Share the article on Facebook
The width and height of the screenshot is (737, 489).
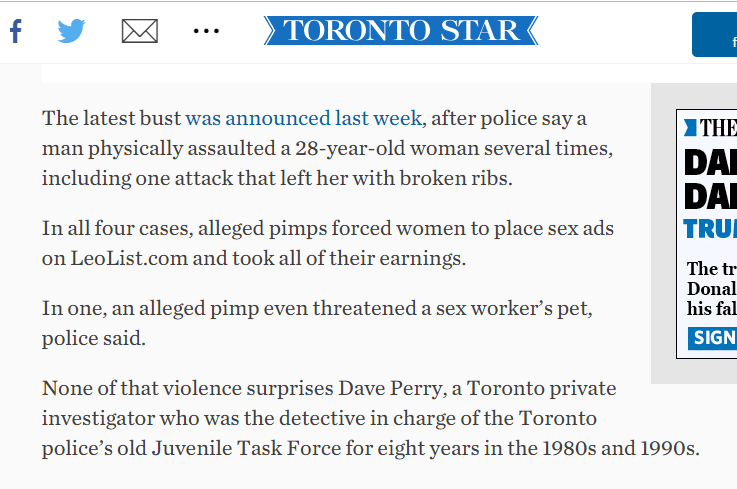16,31
